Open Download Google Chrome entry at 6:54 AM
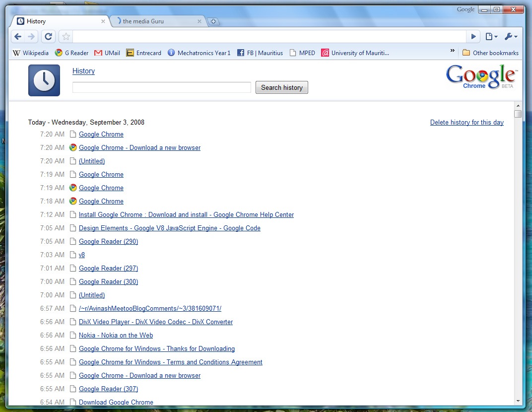Image resolution: width=532 pixels, height=412 pixels. [116, 402]
